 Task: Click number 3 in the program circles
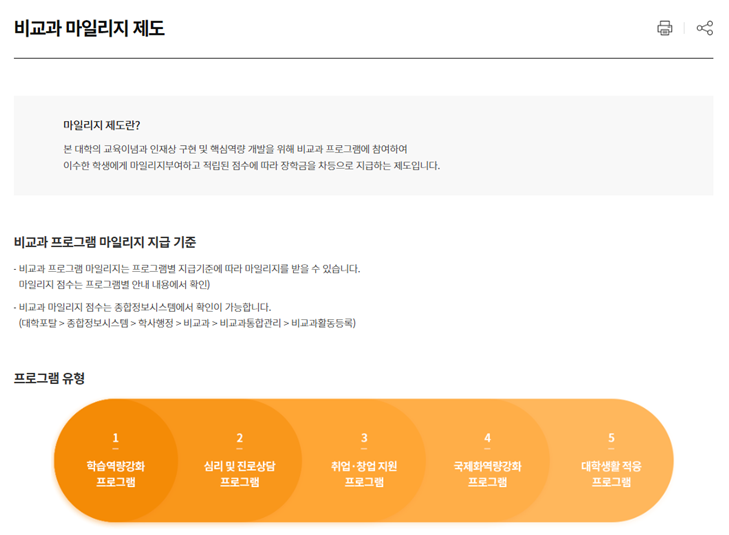364,438
